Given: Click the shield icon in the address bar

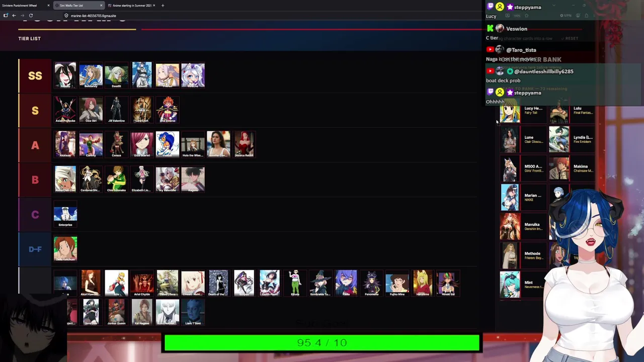Looking at the screenshot, I should tap(66, 16).
